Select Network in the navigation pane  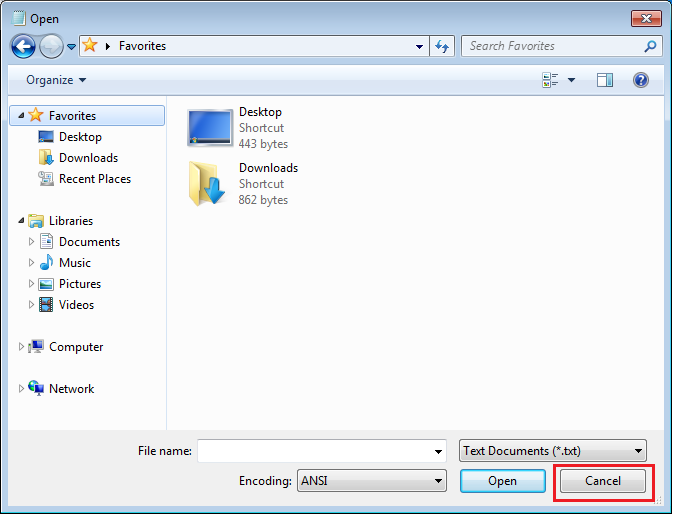tap(71, 389)
